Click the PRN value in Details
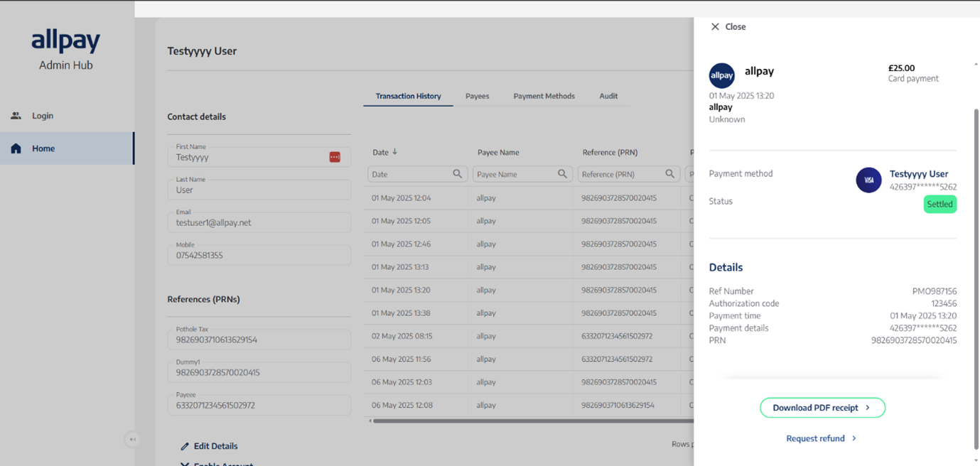The image size is (980, 466). click(x=914, y=340)
